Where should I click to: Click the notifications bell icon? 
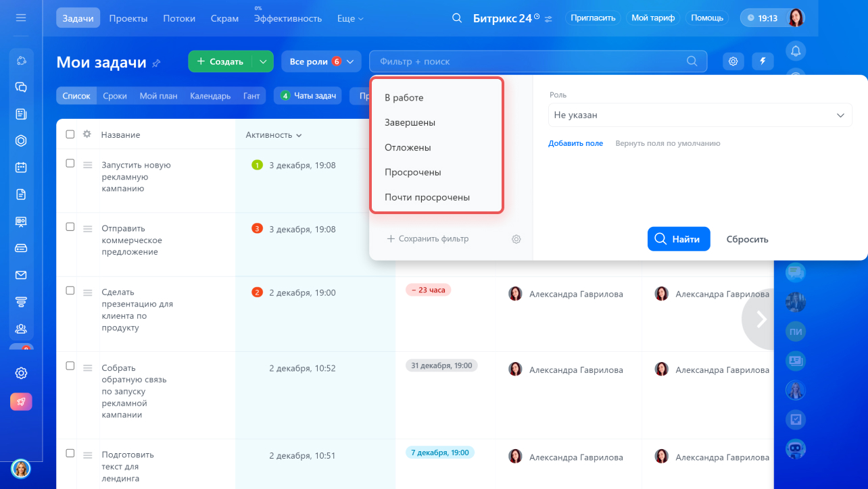pos(796,51)
